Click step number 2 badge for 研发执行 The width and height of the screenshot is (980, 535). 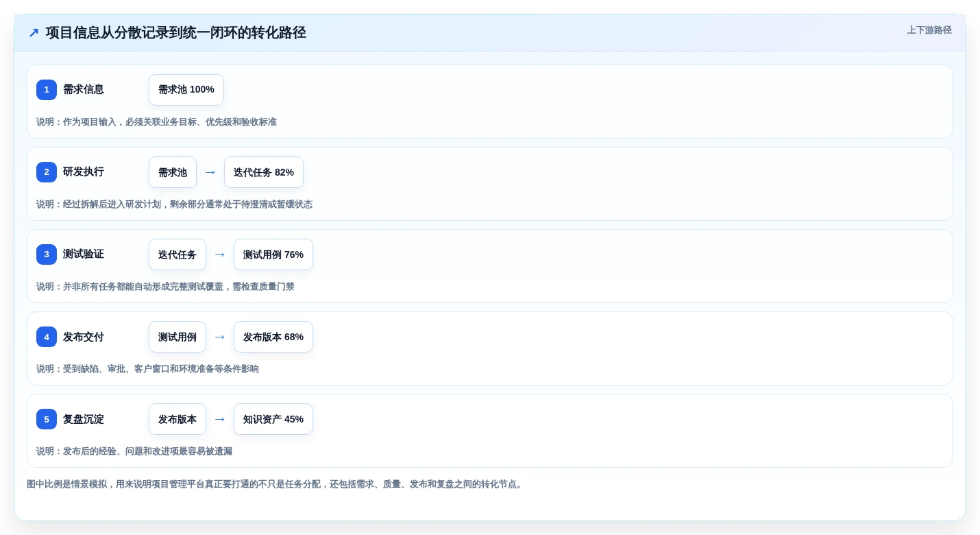click(47, 172)
